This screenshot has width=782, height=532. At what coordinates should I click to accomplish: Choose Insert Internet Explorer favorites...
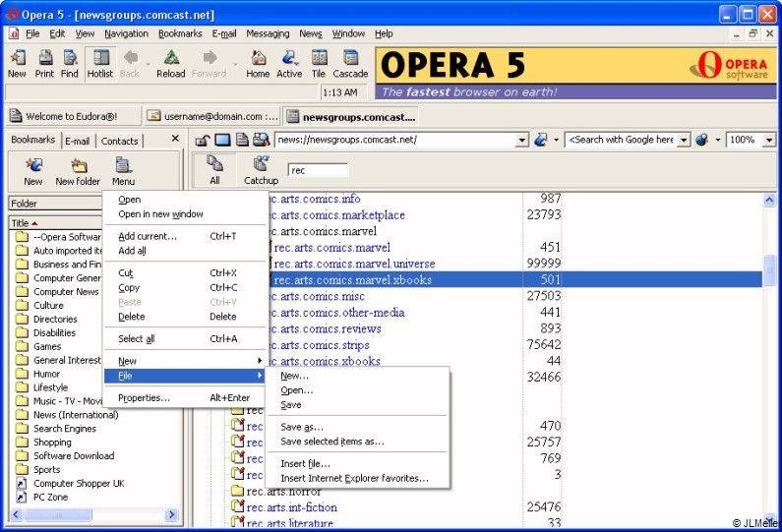(357, 478)
